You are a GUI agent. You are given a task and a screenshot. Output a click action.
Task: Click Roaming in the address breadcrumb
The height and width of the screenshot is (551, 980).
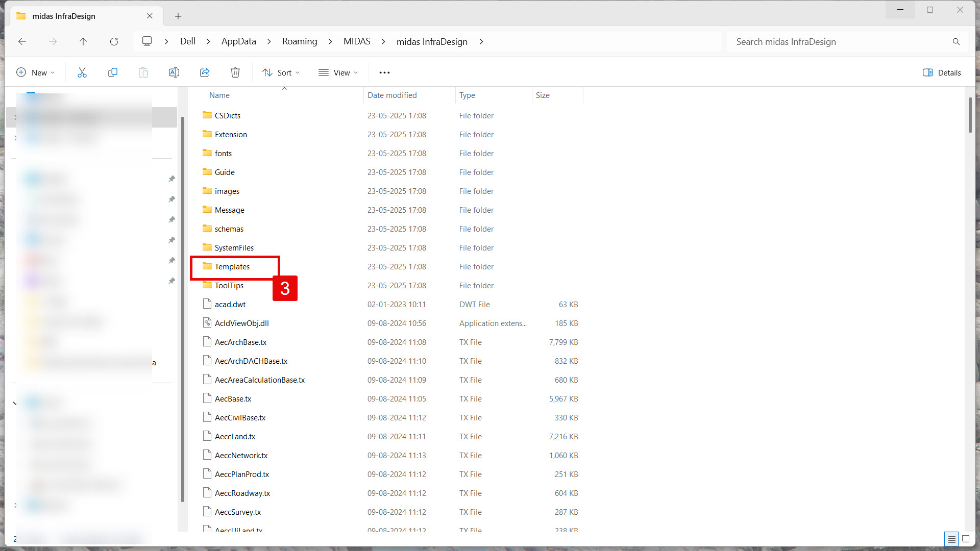300,41
